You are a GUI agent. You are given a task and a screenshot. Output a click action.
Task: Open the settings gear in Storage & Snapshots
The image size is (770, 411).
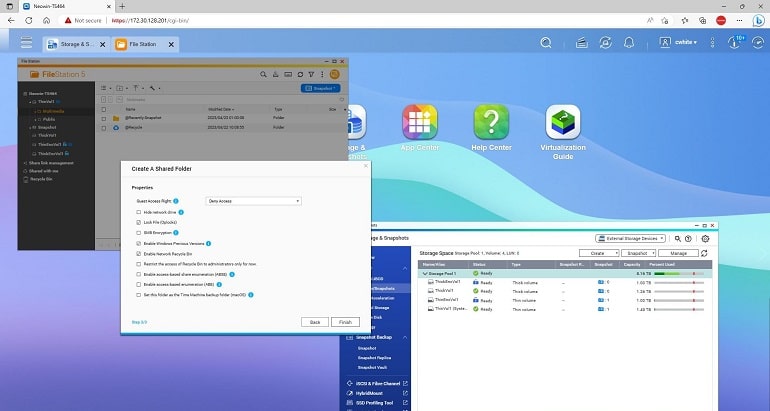[705, 239]
